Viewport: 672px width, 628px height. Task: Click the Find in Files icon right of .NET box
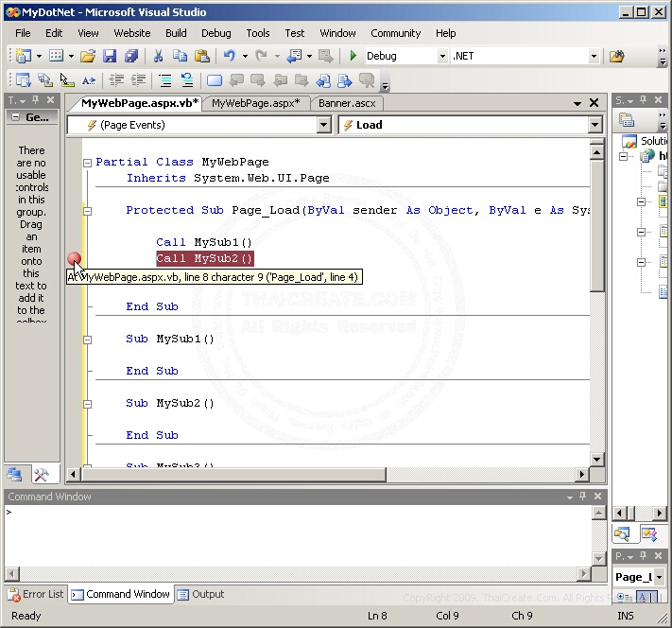(617, 56)
